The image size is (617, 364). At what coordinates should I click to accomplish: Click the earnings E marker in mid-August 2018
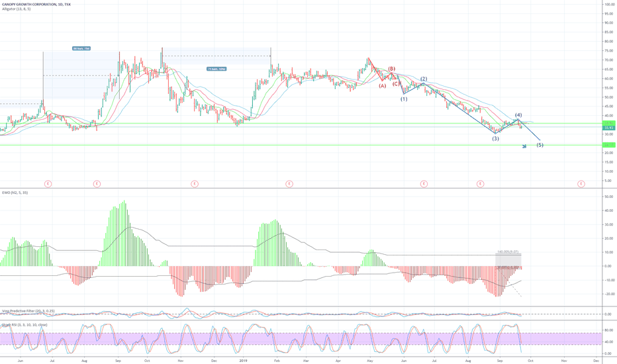point(97,184)
